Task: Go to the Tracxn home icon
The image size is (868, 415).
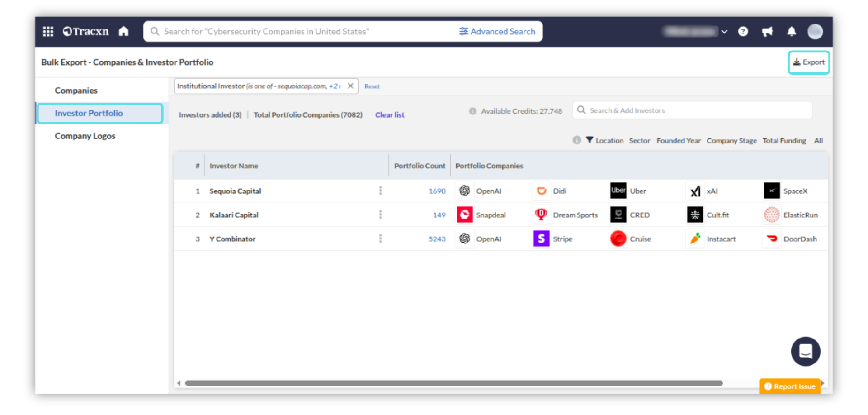Action: (x=123, y=31)
